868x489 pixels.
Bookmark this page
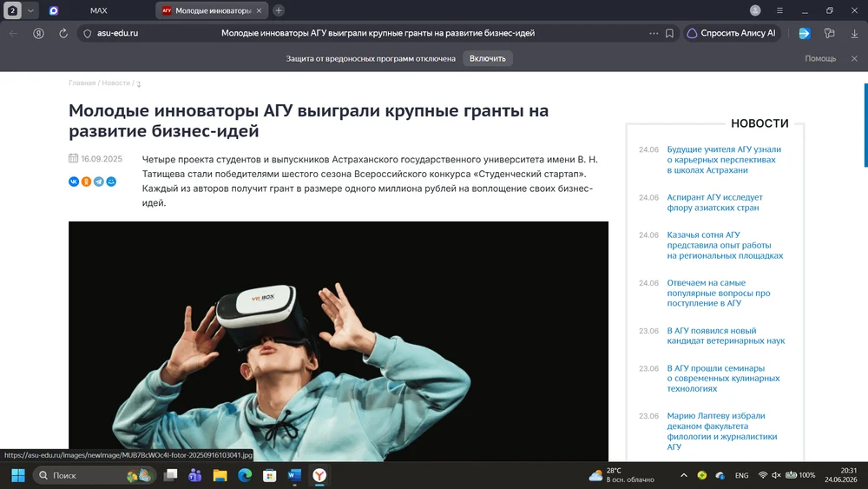coord(669,33)
